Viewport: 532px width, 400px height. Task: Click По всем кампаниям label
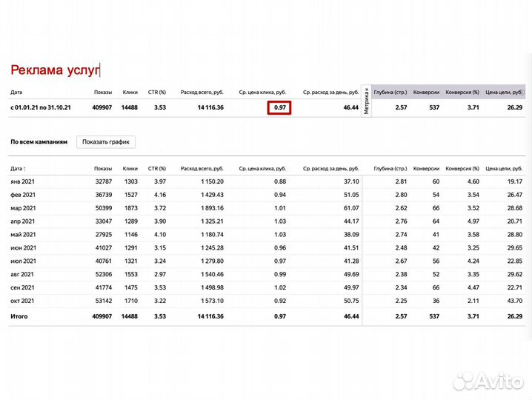[x=39, y=141]
